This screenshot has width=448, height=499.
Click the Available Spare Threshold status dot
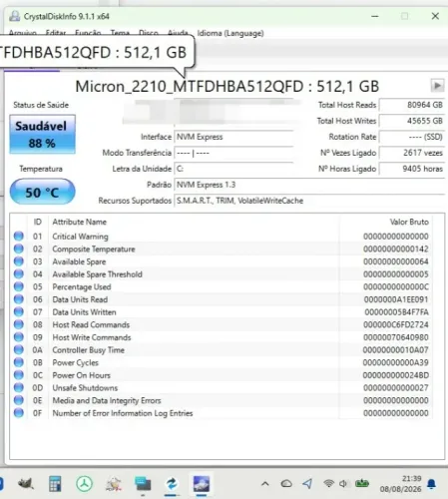pyautogui.click(x=19, y=274)
